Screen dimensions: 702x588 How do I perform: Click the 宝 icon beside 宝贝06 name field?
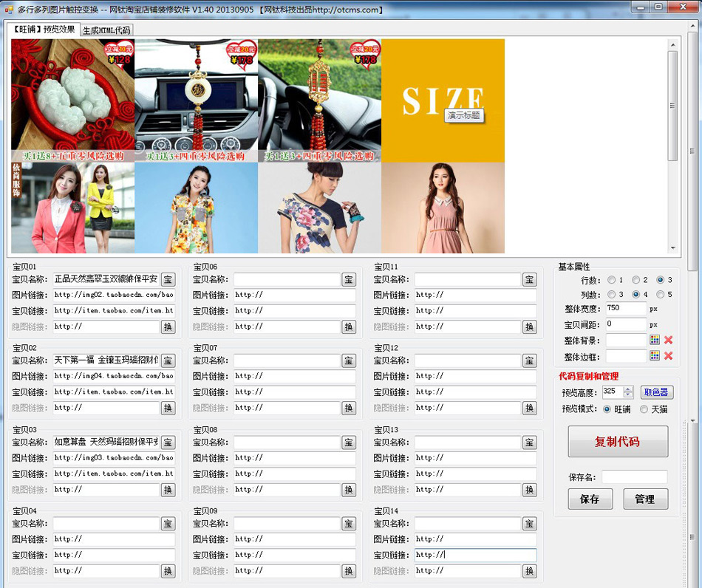pos(348,279)
